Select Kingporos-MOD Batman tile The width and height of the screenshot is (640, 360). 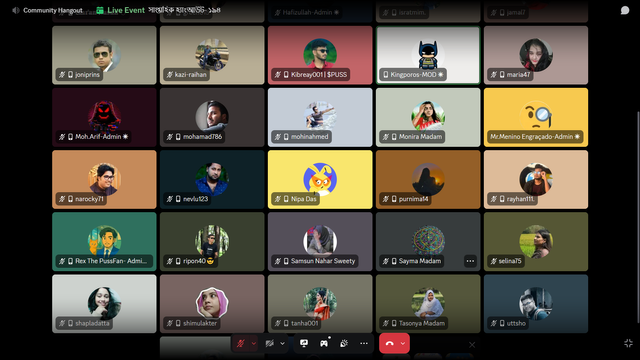(428, 55)
